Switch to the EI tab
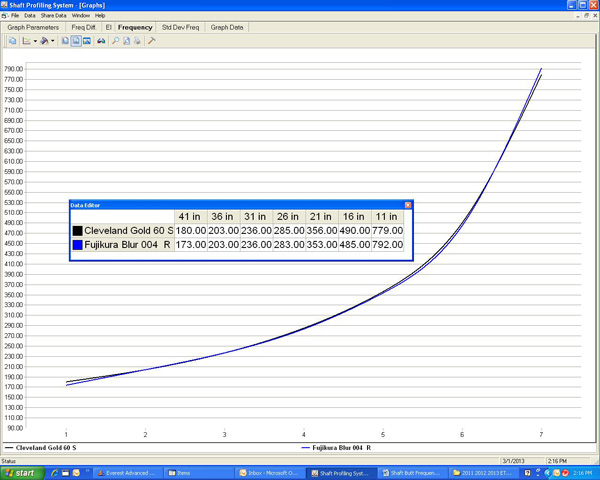600x480 pixels. pyautogui.click(x=108, y=28)
